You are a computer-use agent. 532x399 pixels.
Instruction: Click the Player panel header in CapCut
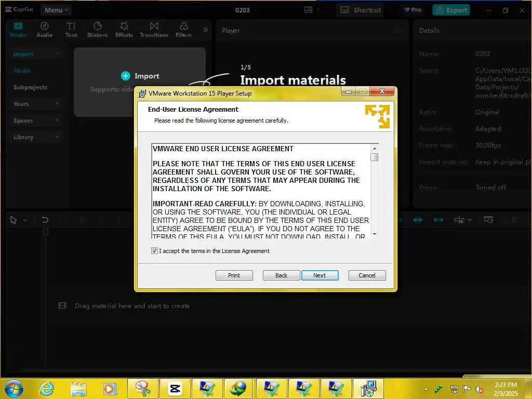tap(231, 31)
